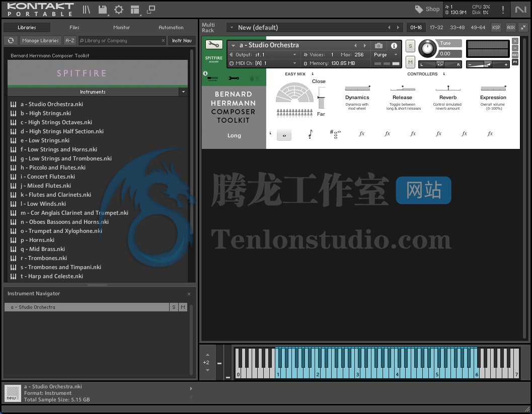The height and width of the screenshot is (414, 532).
Task: Select the chord cluster articulation icon
Action: [335, 134]
